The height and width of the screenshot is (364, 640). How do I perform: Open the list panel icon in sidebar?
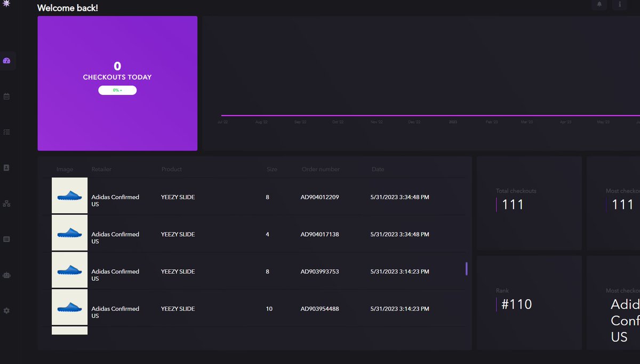[6, 239]
